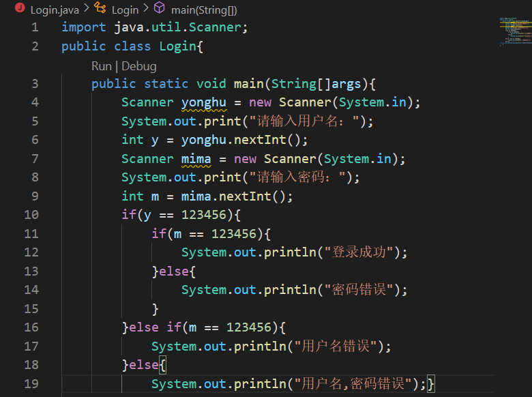Click the string "登录成功"
This screenshot has height=397, width=532.
coord(359,252)
